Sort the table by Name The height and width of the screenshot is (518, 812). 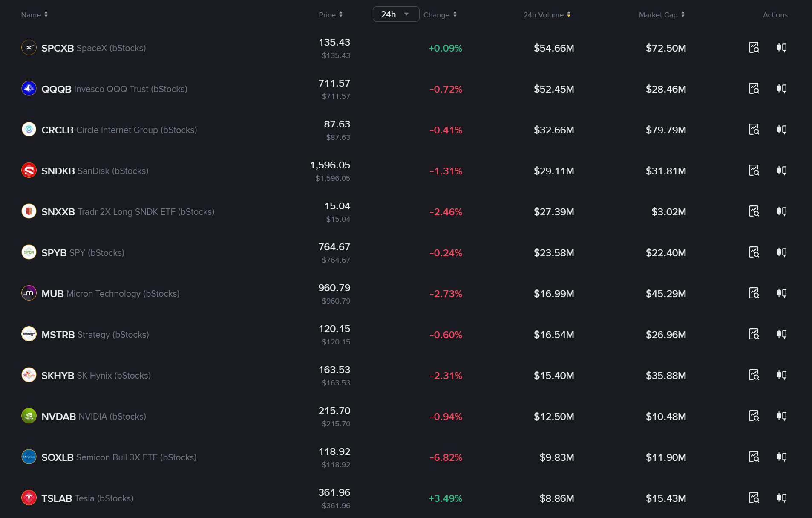coord(35,14)
